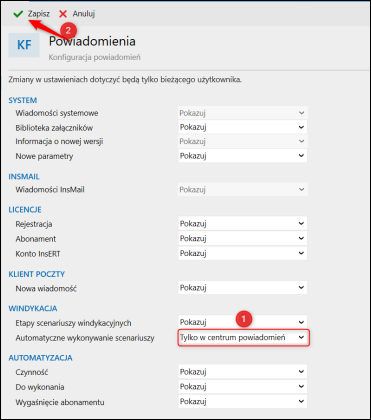The image size is (371, 420).
Task: Click the Informacja o nowej wersji dropdown
Action: tap(243, 141)
